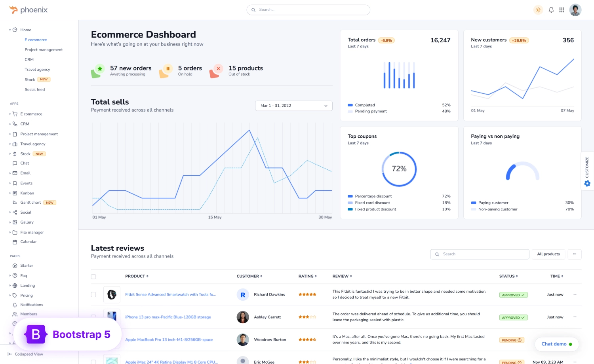Open the Latest reviews three-dot menu button
The height and width of the screenshot is (364, 594).
pyautogui.click(x=575, y=254)
